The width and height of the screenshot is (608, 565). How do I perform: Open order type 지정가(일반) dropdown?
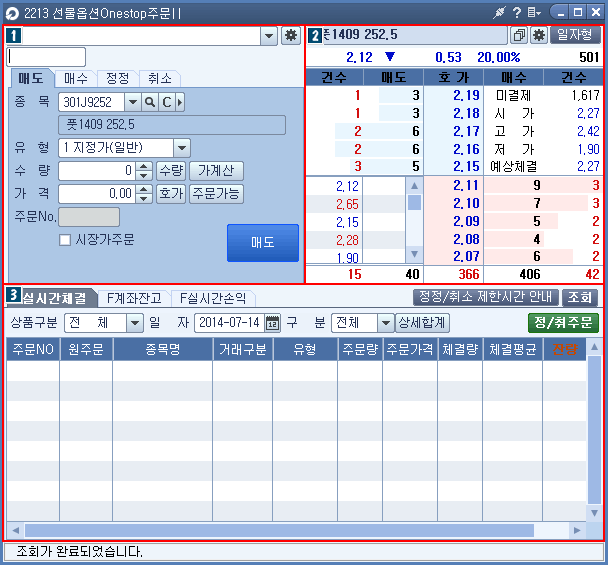pyautogui.click(x=182, y=148)
